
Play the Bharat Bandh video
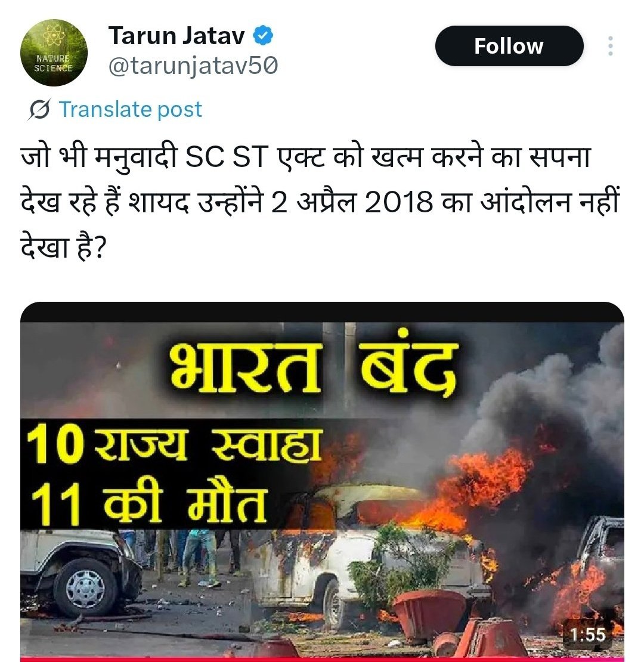[322, 481]
